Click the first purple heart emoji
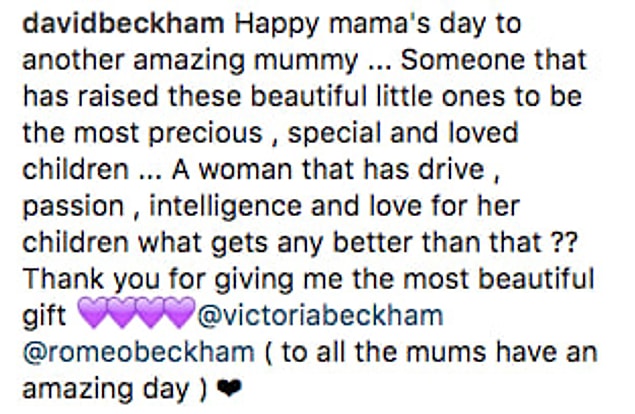This screenshot has width=635, height=414. point(93,312)
